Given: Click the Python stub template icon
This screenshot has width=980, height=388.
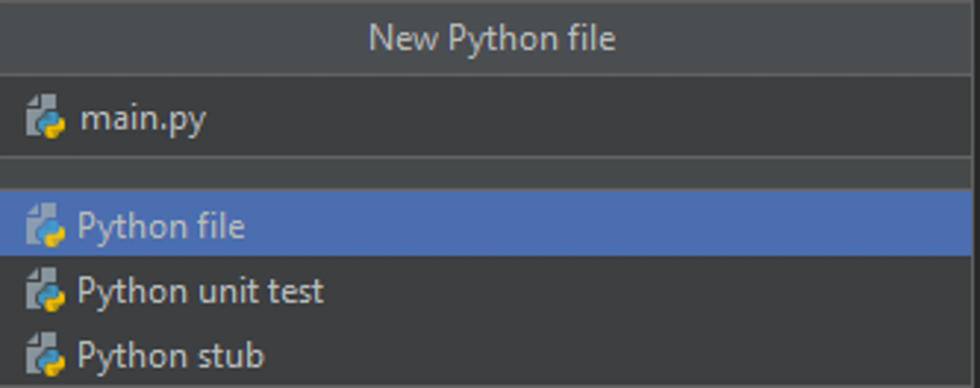Looking at the screenshot, I should pyautogui.click(x=46, y=354).
